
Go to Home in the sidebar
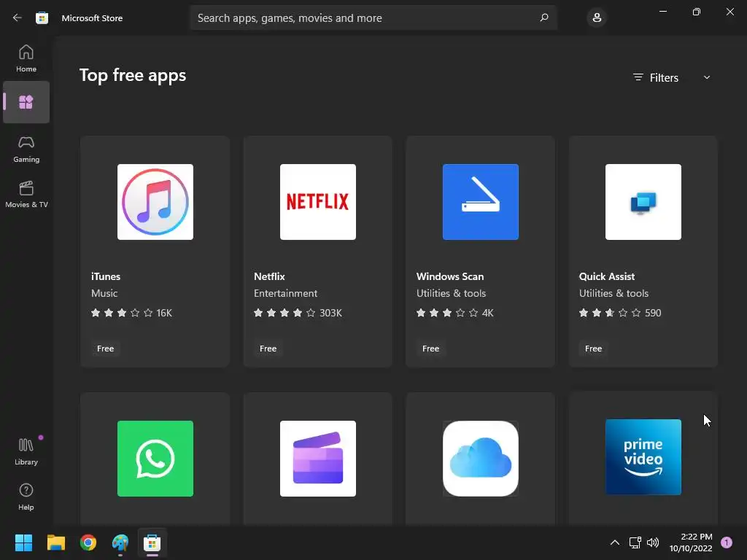[26, 58]
